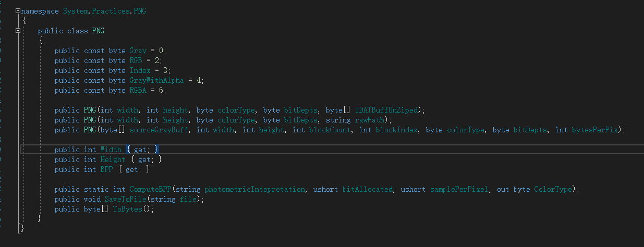Click the PNG class name in class declaration
The image size is (644, 247).
tap(98, 31)
